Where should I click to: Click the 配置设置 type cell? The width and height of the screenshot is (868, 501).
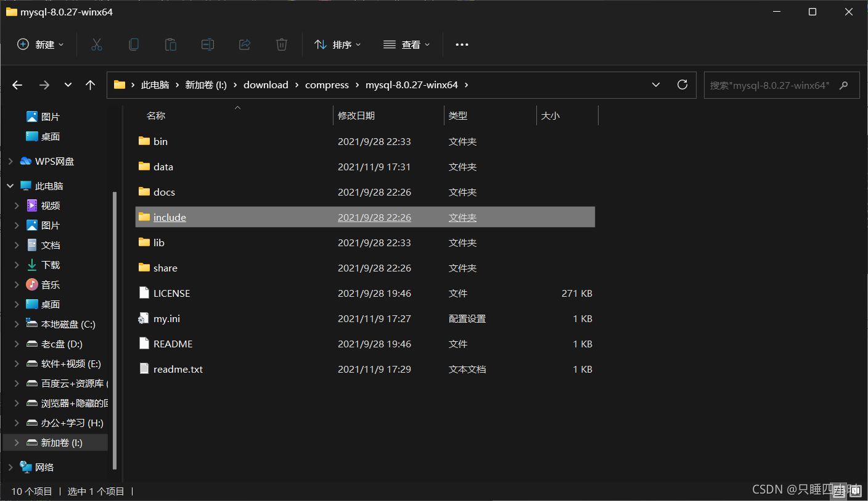[x=467, y=318]
